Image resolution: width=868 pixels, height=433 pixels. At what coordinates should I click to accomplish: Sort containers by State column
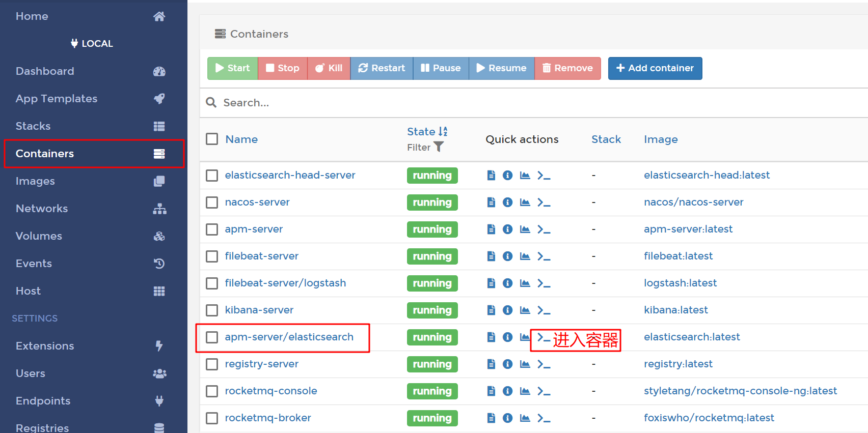click(x=427, y=131)
